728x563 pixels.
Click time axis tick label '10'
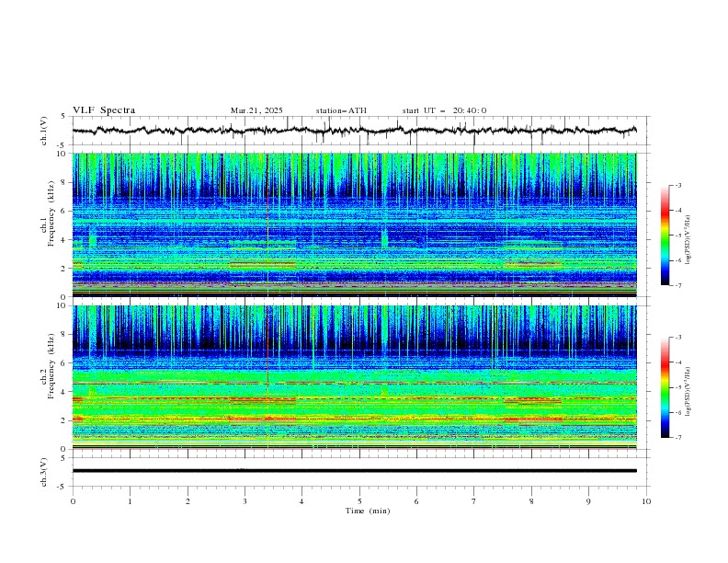tap(646, 501)
